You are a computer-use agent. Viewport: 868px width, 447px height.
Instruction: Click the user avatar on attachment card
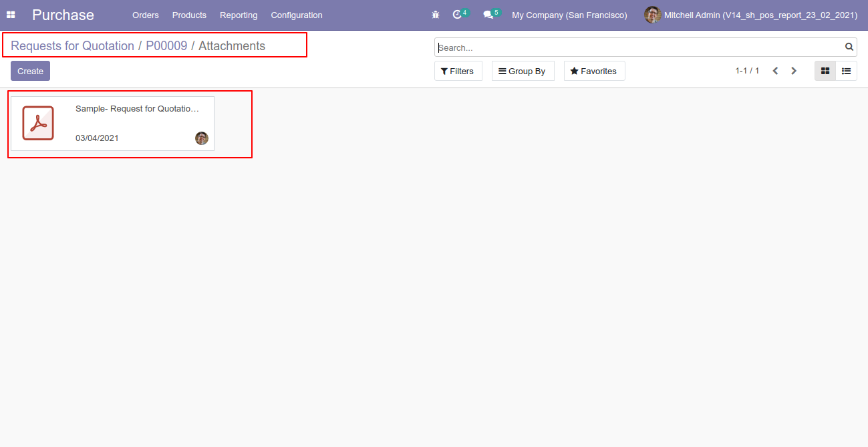pyautogui.click(x=202, y=138)
